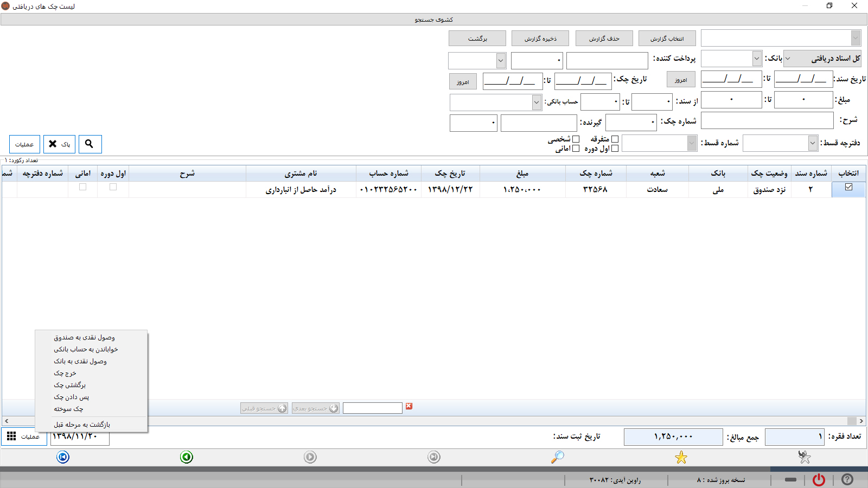The image size is (868, 488).
Task: Click the red power icon in status bar
Action: tap(819, 479)
